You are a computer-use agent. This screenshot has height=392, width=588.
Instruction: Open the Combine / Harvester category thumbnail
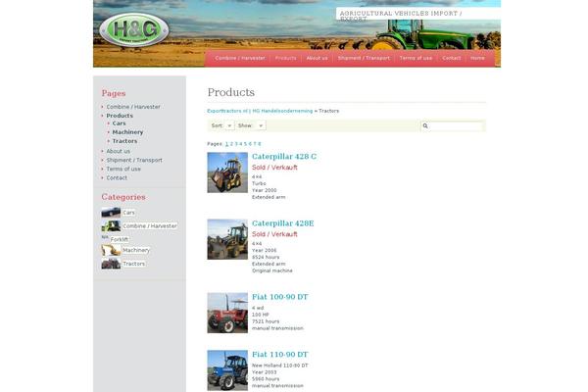pyautogui.click(x=111, y=225)
